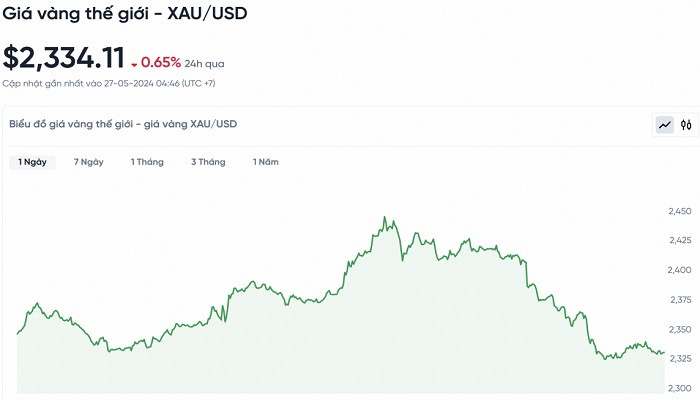Click the 2,300 price axis label

(x=680, y=388)
